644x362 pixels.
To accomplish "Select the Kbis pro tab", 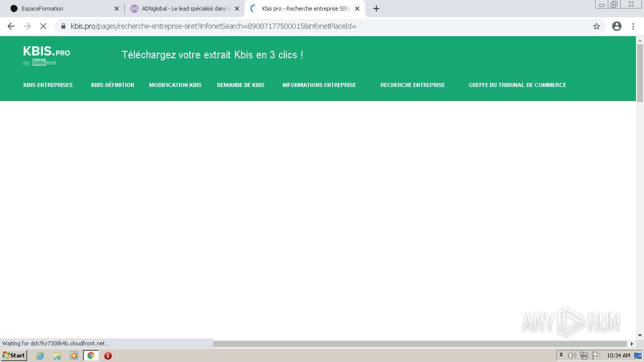I will coord(304,9).
